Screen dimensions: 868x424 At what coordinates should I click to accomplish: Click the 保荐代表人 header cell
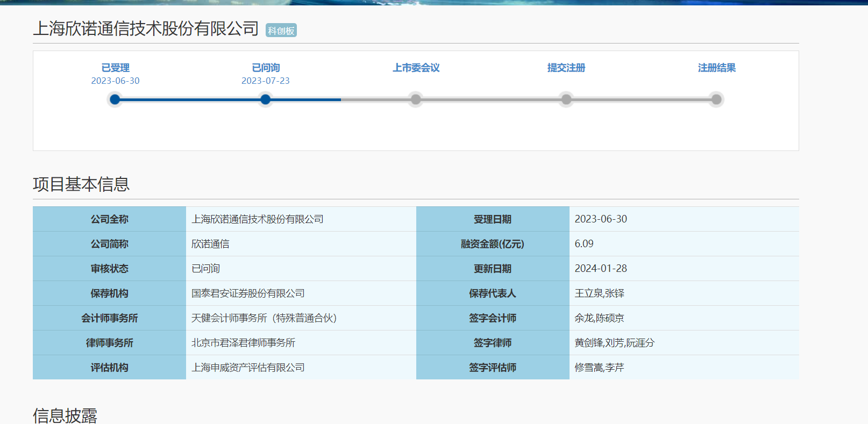[x=493, y=293]
